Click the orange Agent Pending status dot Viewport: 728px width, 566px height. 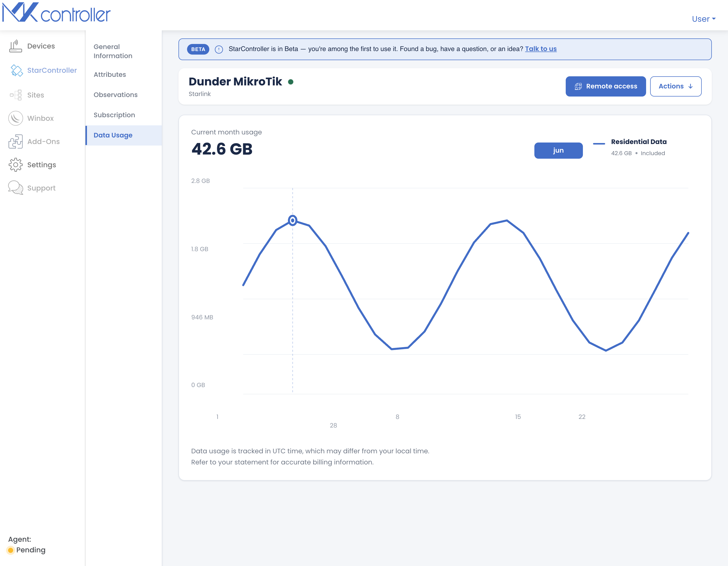click(x=11, y=550)
